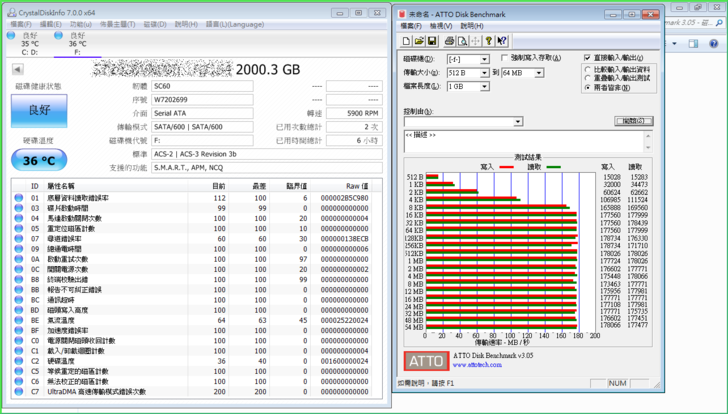Screen dimensions: 728x414
Task: Click the Save floppy disk icon in ATTO
Action: (432, 41)
